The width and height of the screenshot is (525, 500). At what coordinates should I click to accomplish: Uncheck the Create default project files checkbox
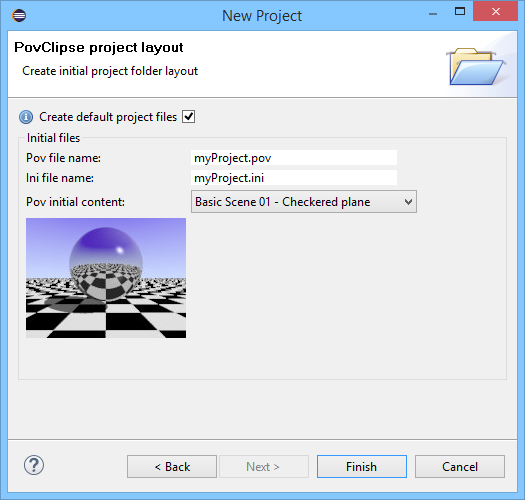pyautogui.click(x=189, y=117)
